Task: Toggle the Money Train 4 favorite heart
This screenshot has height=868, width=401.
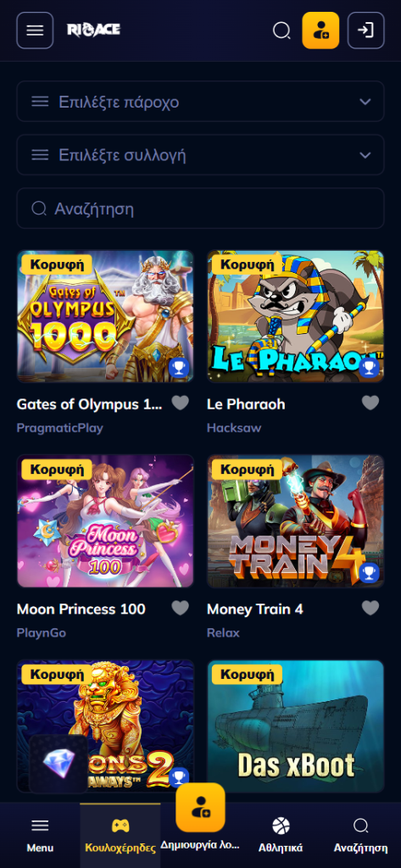Action: (370, 609)
